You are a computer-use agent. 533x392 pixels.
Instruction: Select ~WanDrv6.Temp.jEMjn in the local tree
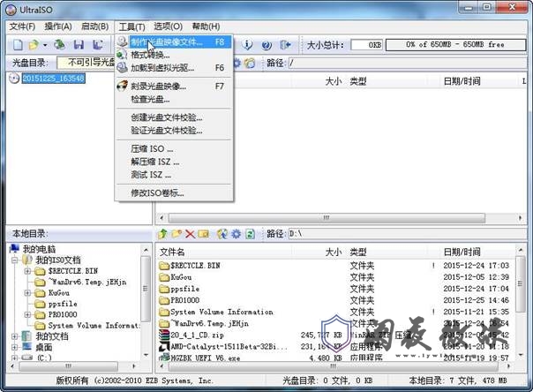(x=87, y=282)
